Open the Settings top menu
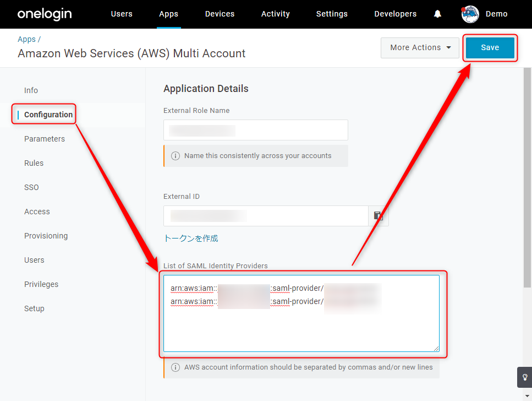The width and height of the screenshot is (532, 401). tap(332, 14)
